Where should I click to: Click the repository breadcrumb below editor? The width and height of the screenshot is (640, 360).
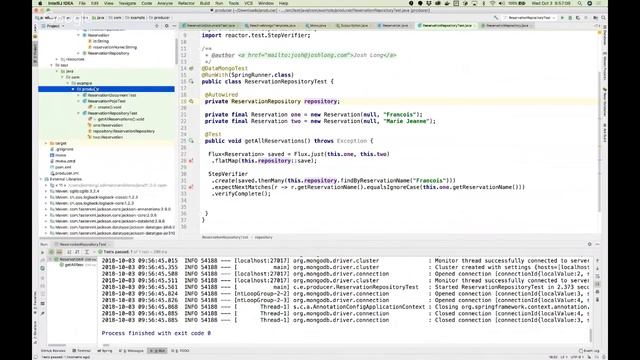tap(264, 237)
